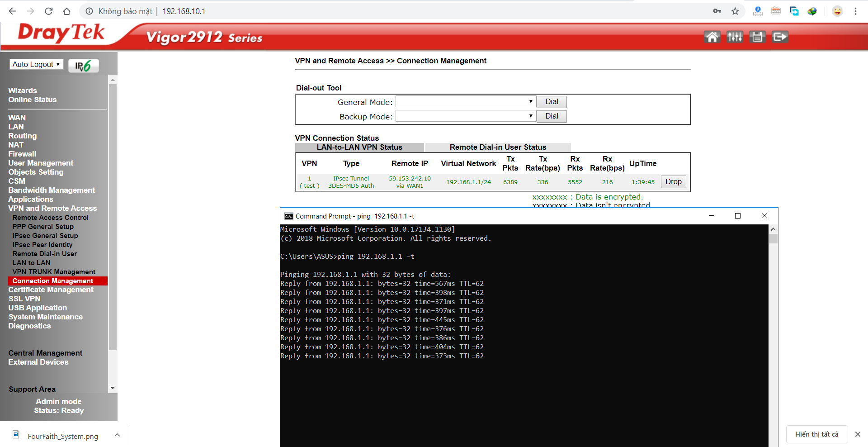Click the FourFaith_System.png file icon
Screen dimensions: 868x447
tap(16, 435)
